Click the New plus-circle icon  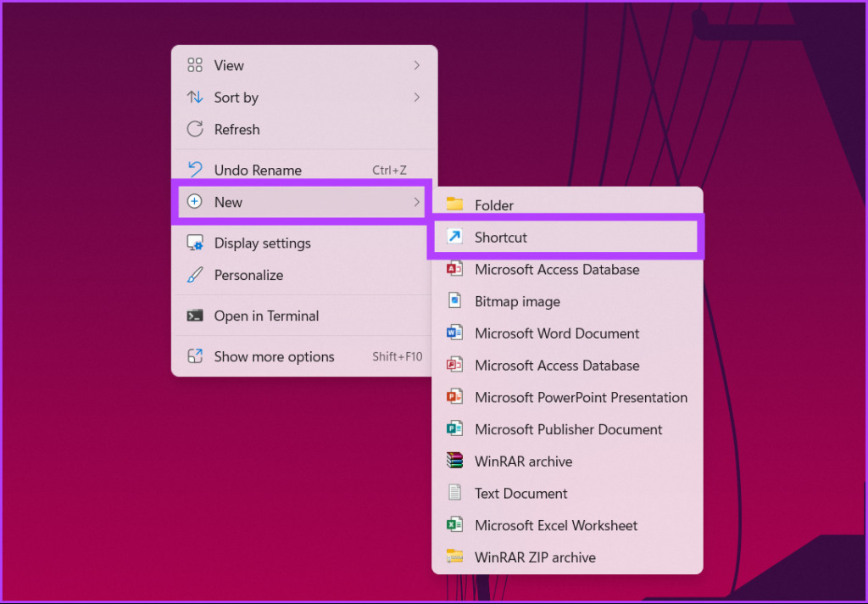[x=195, y=202]
